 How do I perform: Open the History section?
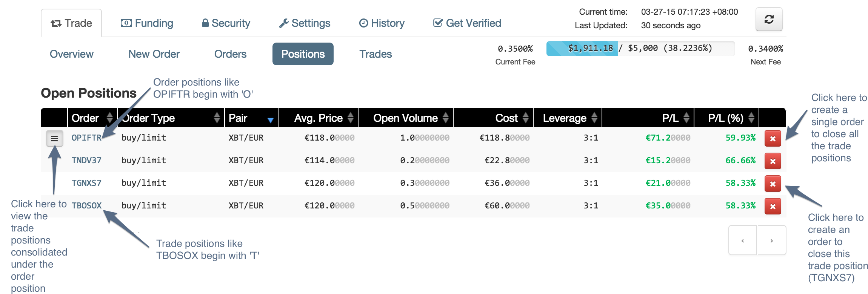382,23
